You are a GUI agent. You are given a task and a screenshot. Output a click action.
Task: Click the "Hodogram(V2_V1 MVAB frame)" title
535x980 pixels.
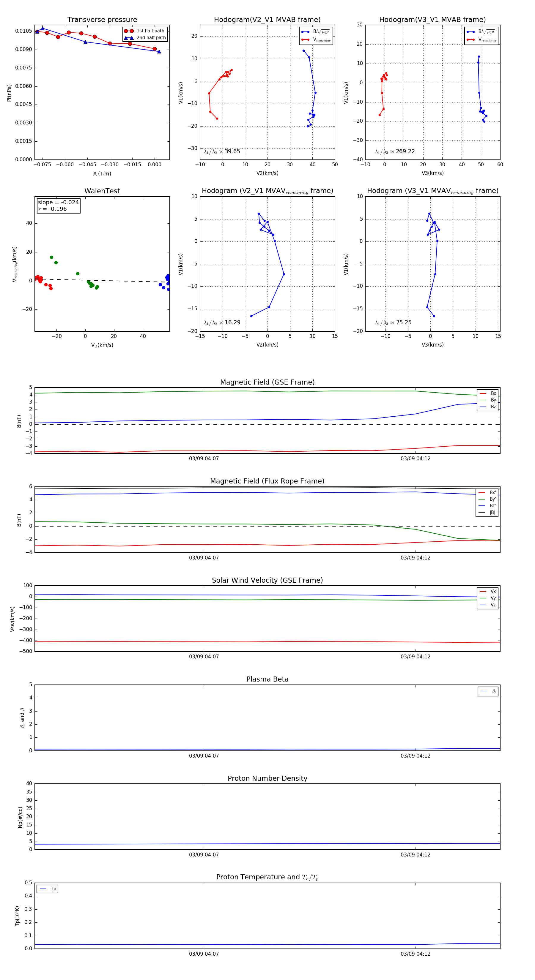[267, 19]
